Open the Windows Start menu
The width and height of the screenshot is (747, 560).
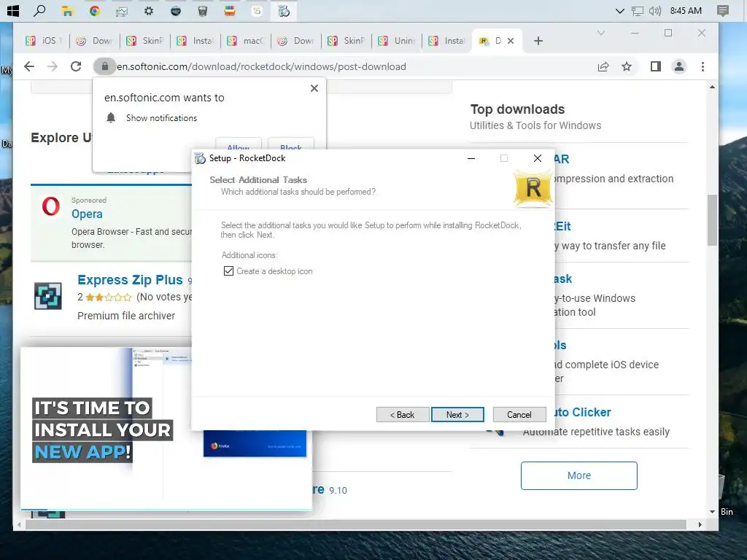(13, 10)
